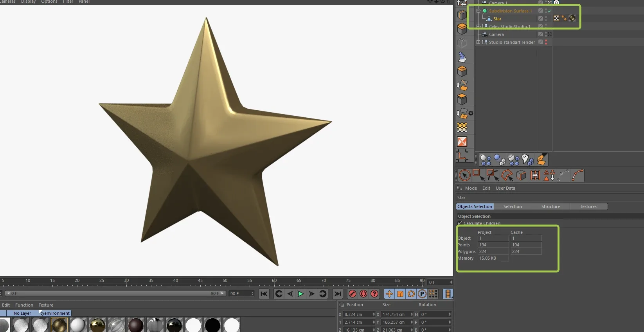The image size is (644, 332).
Task: Go to start of animation
Action: tap(264, 294)
